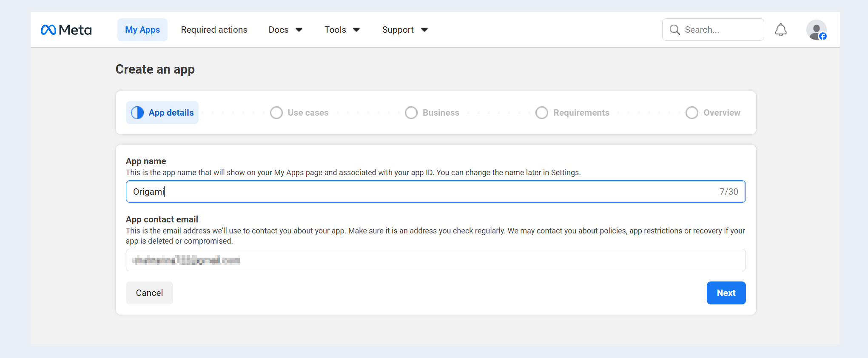
Task: Click the 'Create an app' heading
Action: 155,69
